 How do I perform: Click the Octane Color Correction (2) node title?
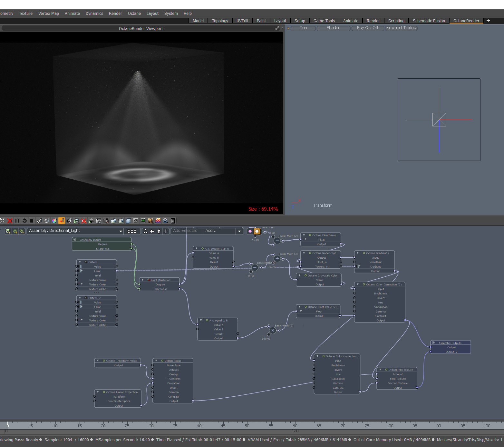384,284
